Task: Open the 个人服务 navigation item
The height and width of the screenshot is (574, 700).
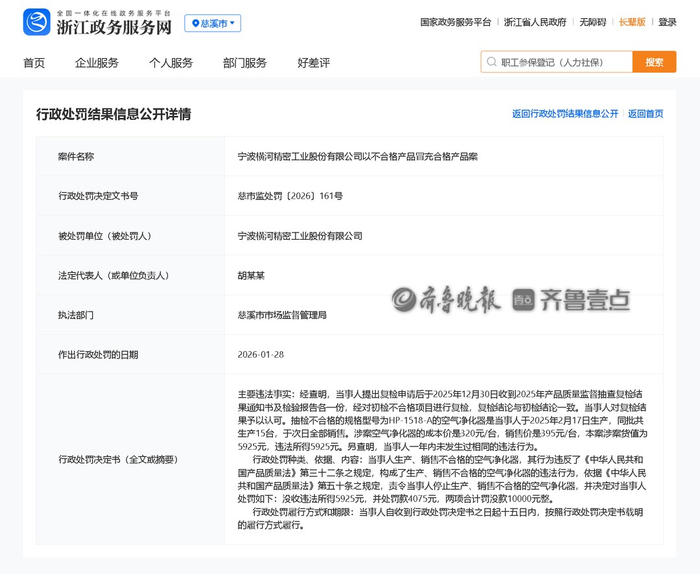Action: [x=171, y=63]
